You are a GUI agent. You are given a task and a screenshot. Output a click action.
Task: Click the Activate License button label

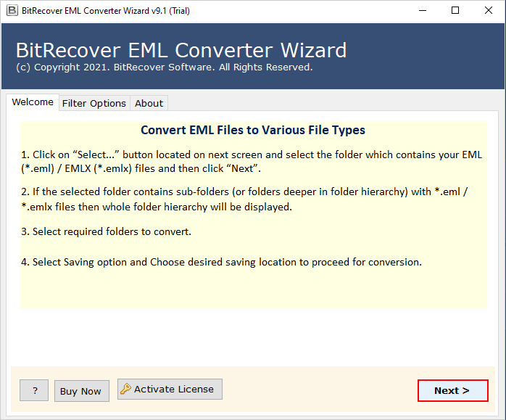tap(174, 389)
